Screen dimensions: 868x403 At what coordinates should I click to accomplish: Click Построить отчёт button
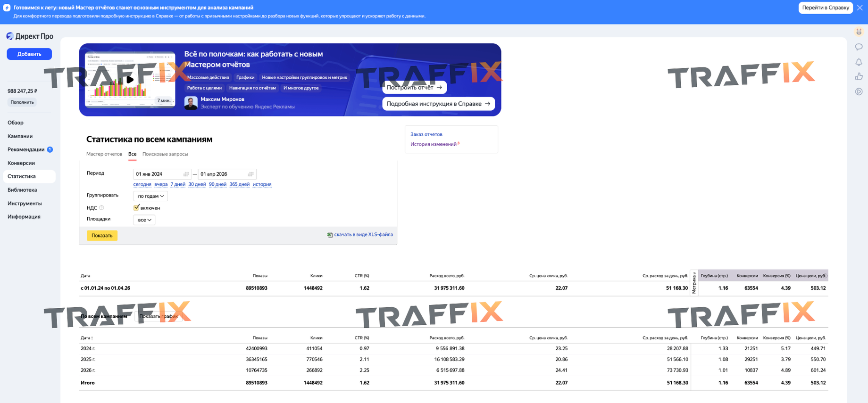[x=414, y=88]
